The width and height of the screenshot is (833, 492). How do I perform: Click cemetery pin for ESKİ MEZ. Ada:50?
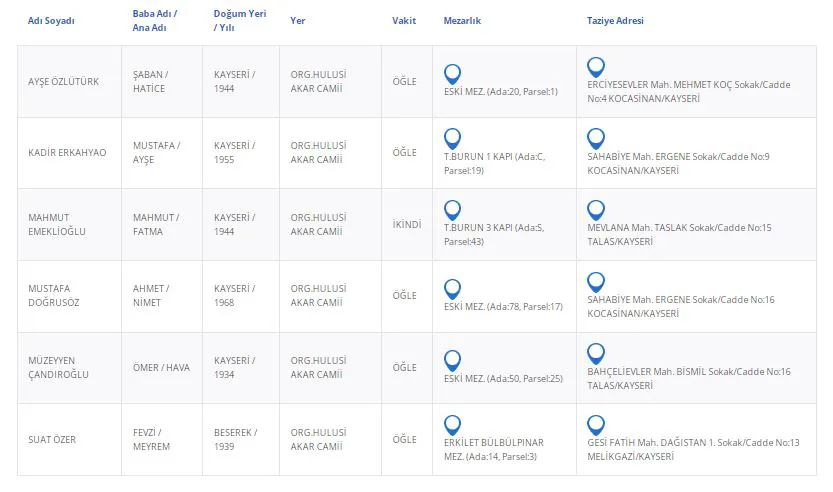(452, 360)
